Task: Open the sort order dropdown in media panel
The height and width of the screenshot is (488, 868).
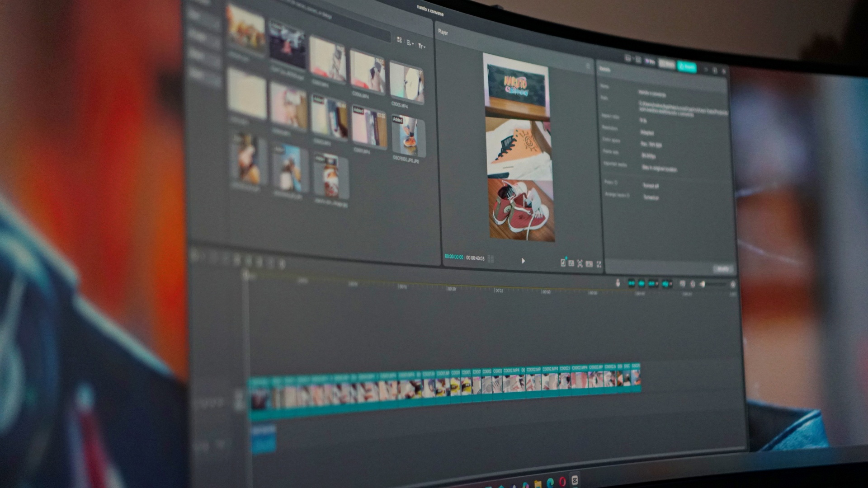Action: 410,43
